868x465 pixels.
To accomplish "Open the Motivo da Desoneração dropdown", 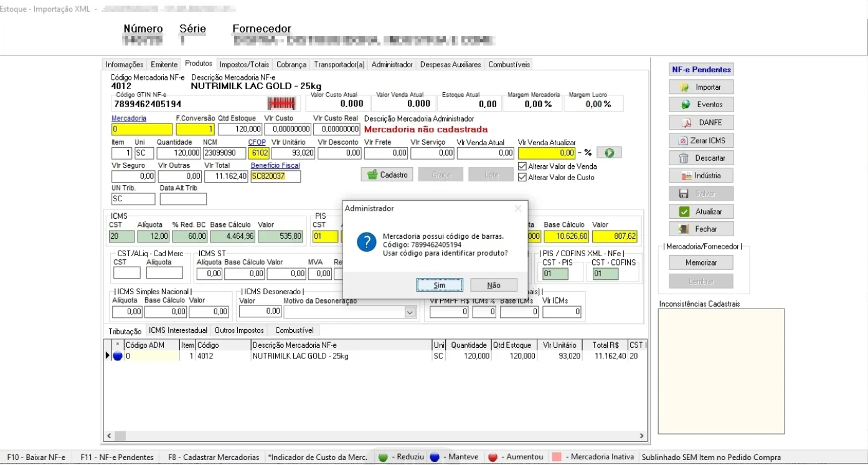I will click(410, 312).
